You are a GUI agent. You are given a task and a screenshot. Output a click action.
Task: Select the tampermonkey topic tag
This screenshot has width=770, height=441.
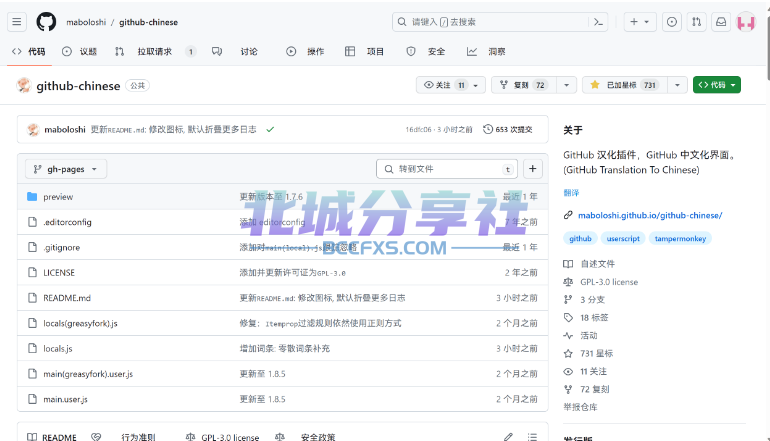tap(680, 238)
